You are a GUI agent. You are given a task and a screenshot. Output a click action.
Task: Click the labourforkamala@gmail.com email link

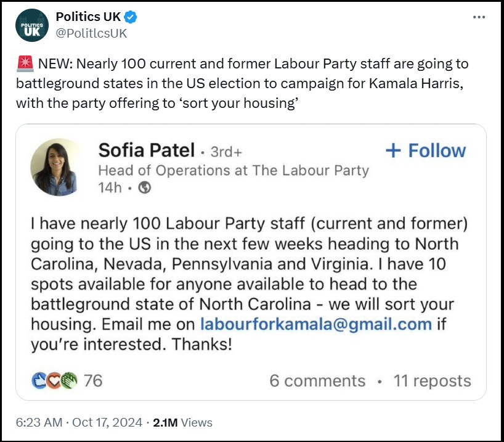pos(316,324)
